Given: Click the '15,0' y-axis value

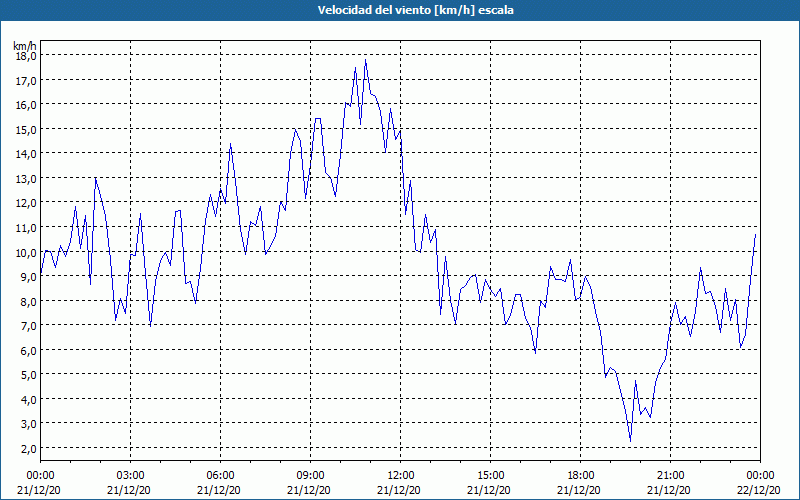Looking at the screenshot, I should (x=26, y=129).
